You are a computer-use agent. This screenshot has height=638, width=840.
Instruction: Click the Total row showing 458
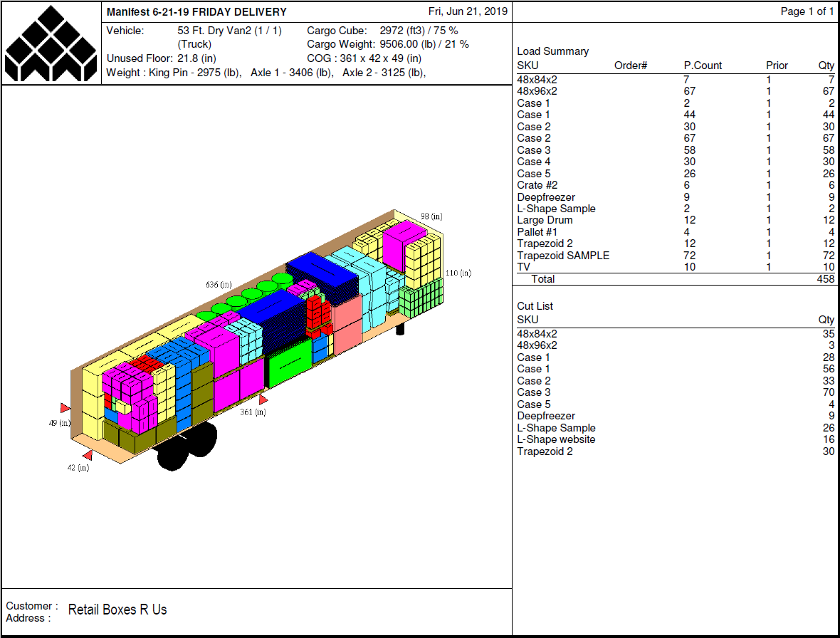[675, 279]
